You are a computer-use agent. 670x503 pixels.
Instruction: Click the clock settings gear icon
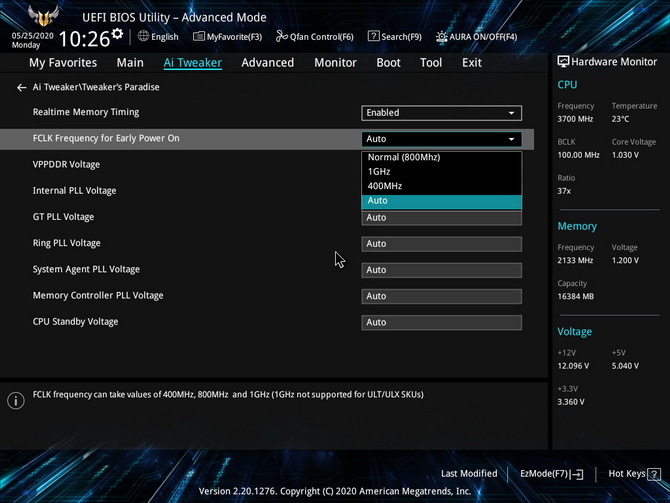[117, 34]
